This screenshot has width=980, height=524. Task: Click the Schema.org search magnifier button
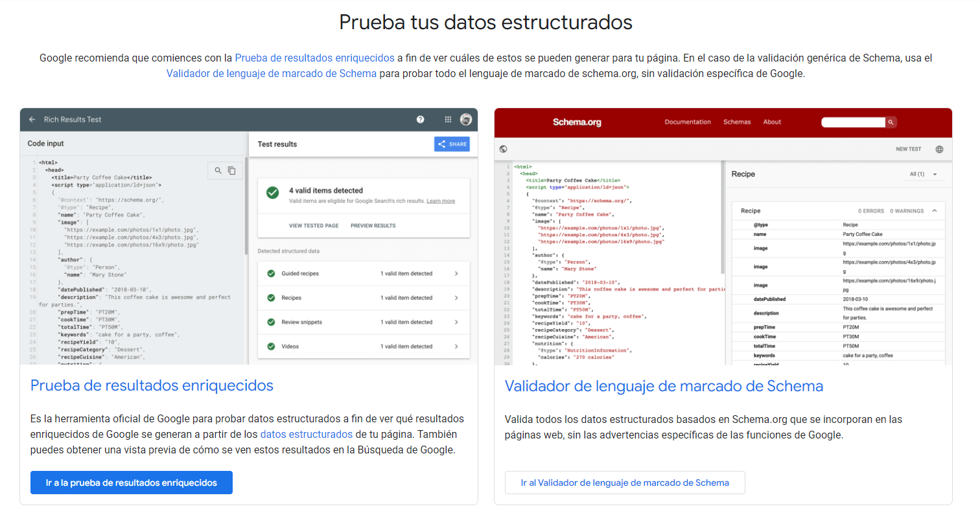coord(891,122)
